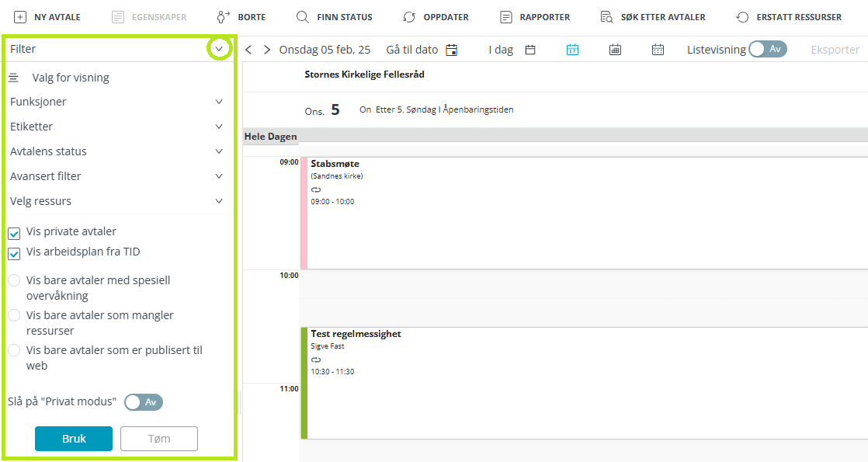868x462 pixels.
Task: Click the Finn status magnifier icon
Action: pyautogui.click(x=303, y=17)
